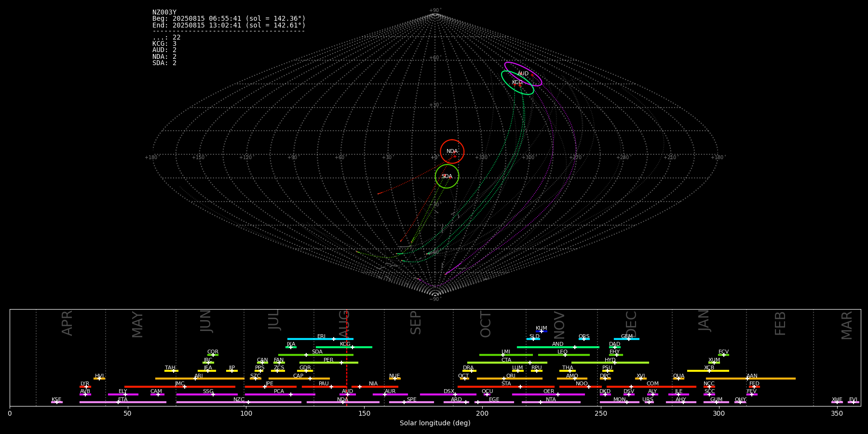
Task: Click the GEM shower bar in timeline
Action: coord(626,339)
